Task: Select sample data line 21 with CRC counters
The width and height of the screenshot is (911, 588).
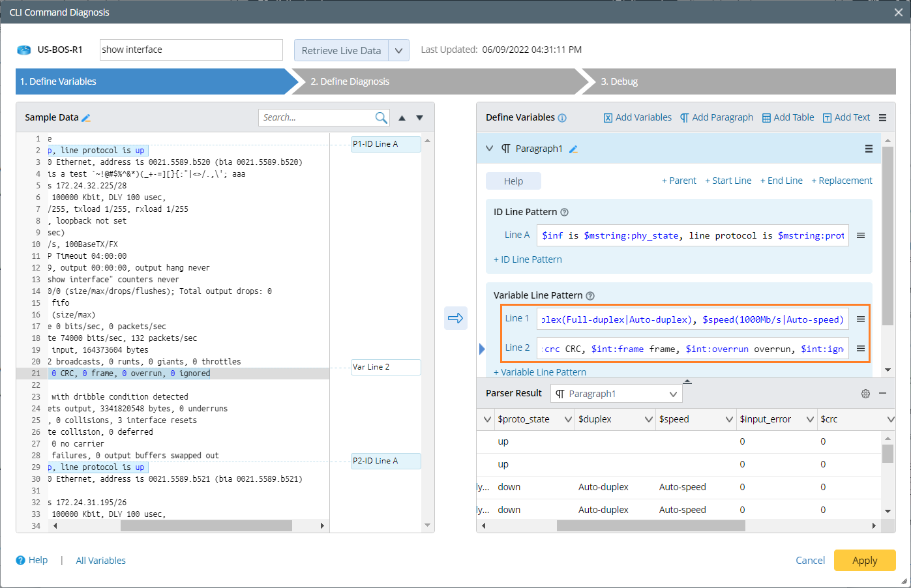Action: pos(173,374)
